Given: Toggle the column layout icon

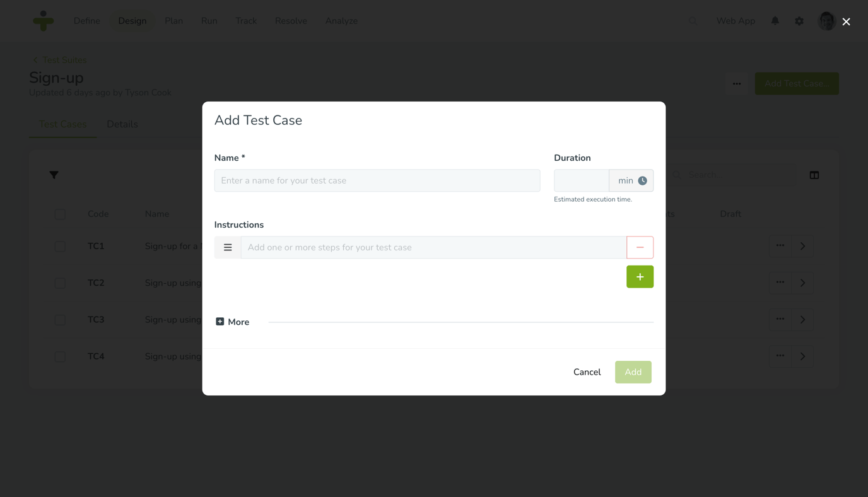Looking at the screenshot, I should click(x=814, y=175).
